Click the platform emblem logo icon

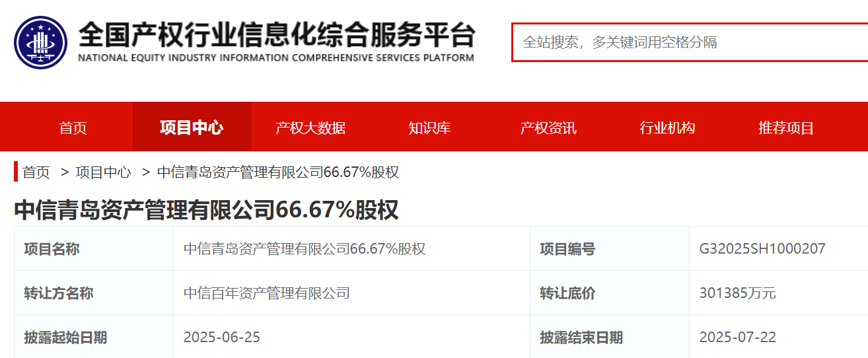click(x=41, y=42)
